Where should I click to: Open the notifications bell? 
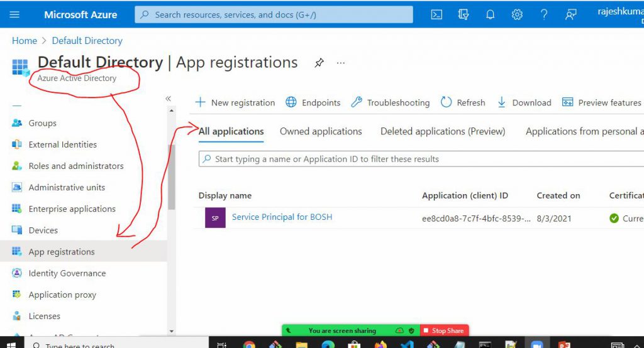point(491,14)
